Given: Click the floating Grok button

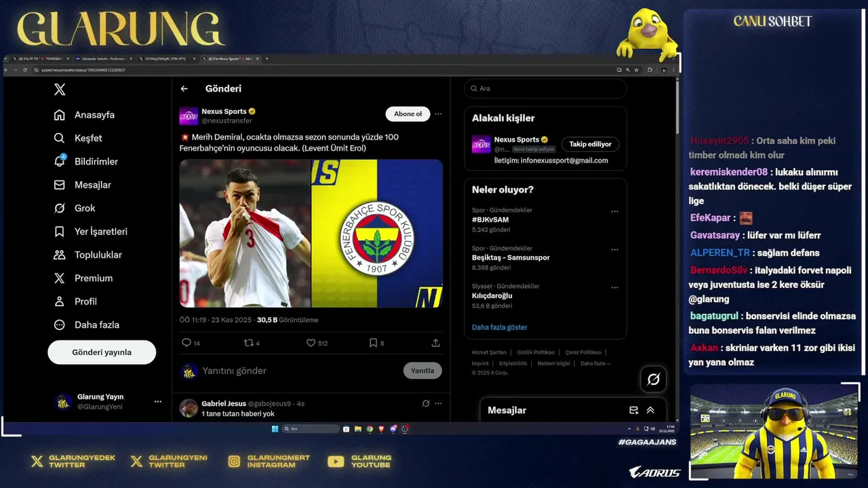Looking at the screenshot, I should click(x=653, y=380).
